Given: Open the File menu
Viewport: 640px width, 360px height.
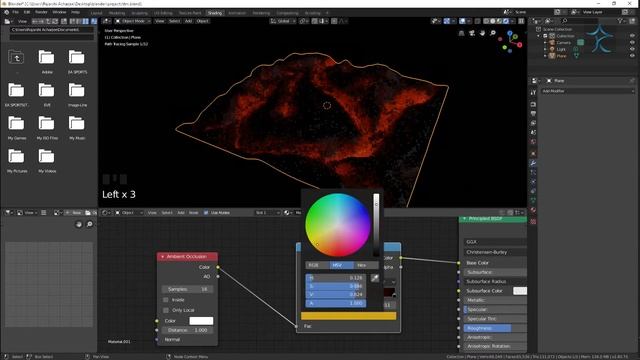Looking at the screenshot, I should click(16, 12).
